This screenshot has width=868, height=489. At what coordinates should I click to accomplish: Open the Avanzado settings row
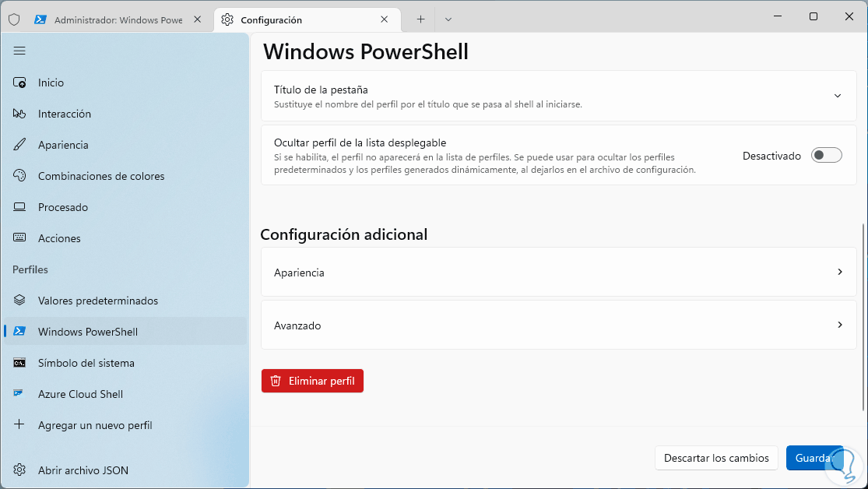(558, 325)
